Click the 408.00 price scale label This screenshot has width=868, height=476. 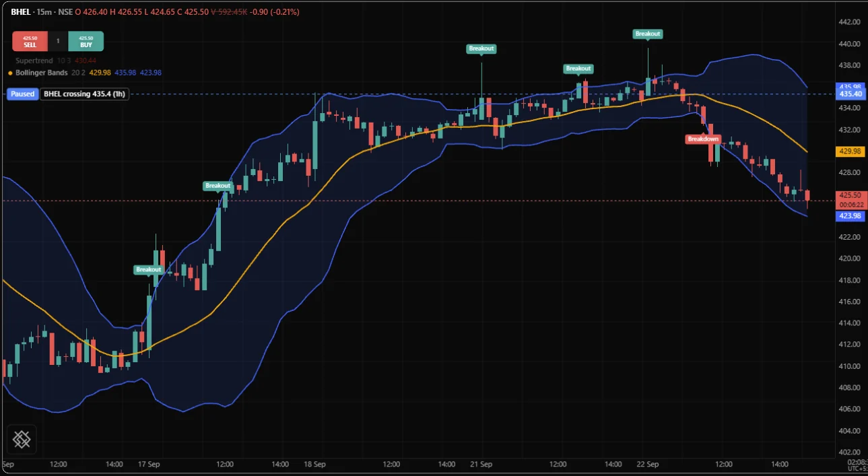(x=850, y=388)
